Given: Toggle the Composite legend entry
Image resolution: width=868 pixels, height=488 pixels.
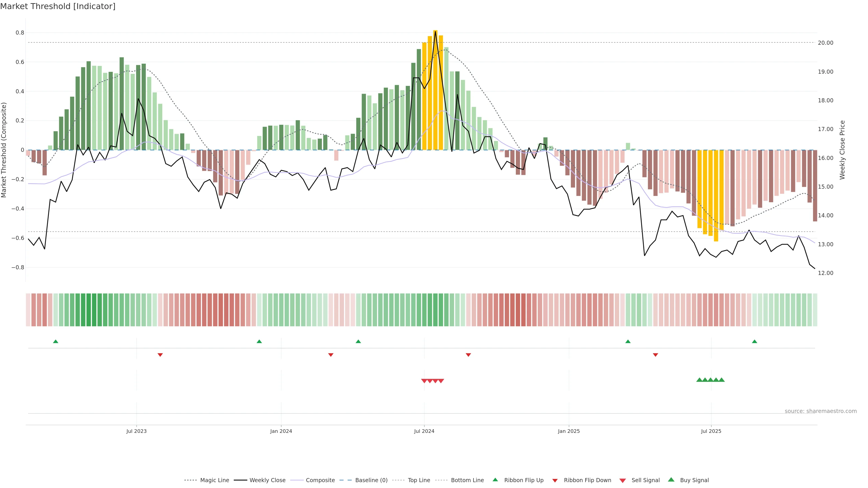Looking at the screenshot, I should (x=320, y=480).
